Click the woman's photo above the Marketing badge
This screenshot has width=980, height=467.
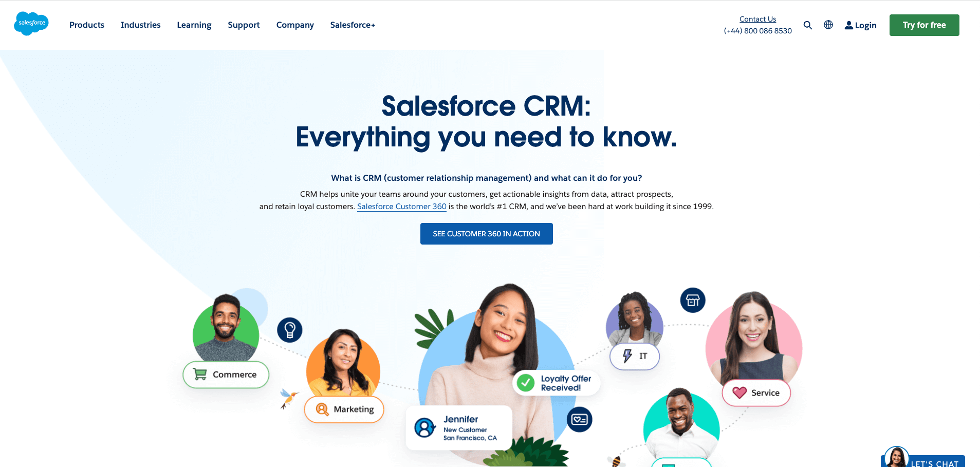[x=343, y=363]
